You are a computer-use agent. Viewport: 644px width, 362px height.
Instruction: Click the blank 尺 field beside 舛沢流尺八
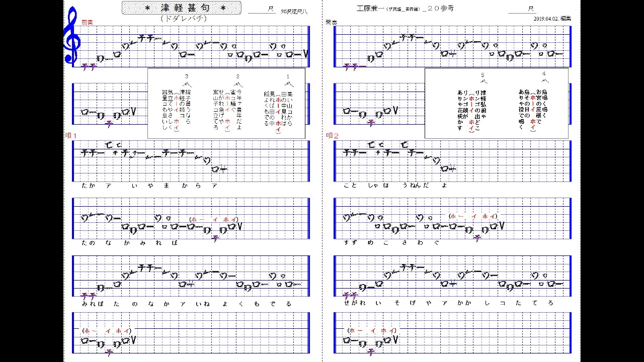click(262, 9)
